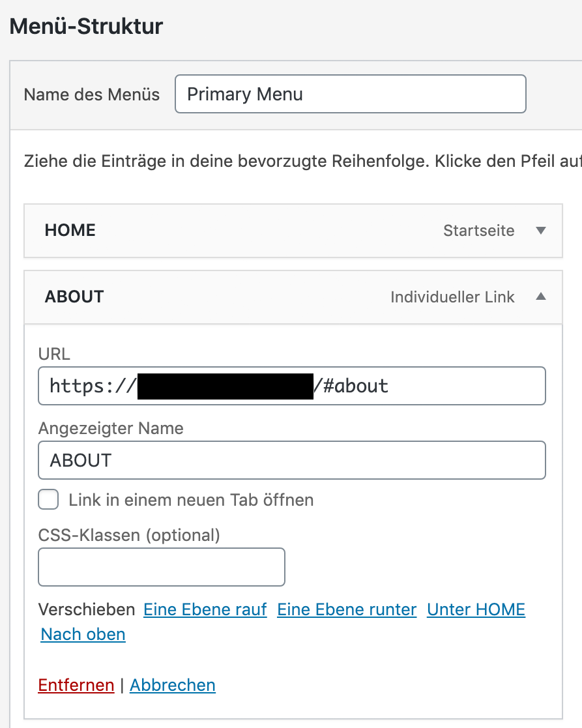Select the Angezeigter Name input box
Screen dimensions: 582x728
[x=291, y=461]
